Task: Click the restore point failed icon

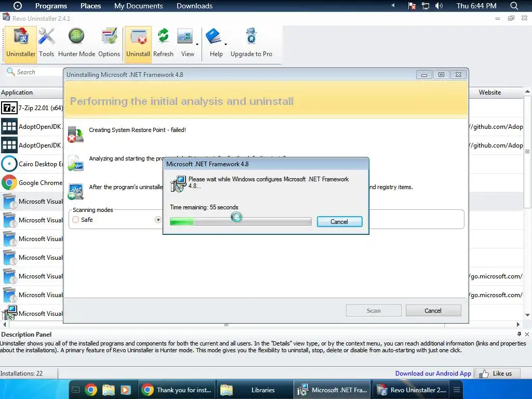Action: (x=76, y=134)
